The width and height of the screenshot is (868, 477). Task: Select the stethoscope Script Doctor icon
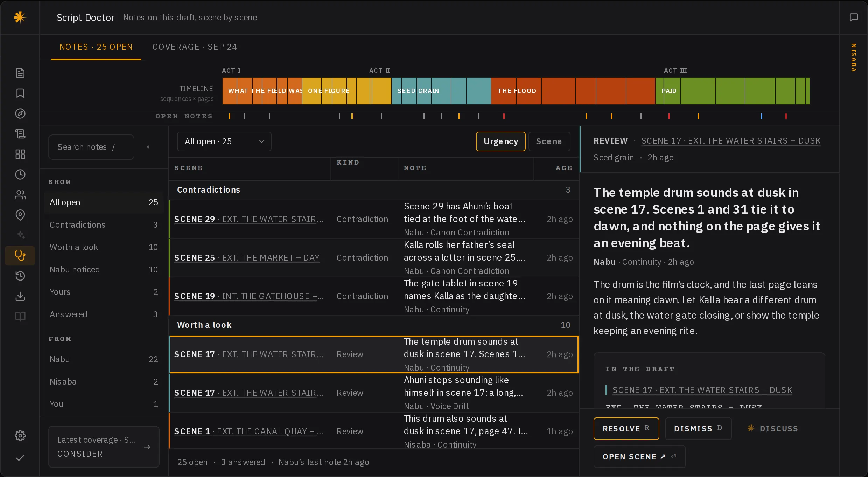click(20, 256)
